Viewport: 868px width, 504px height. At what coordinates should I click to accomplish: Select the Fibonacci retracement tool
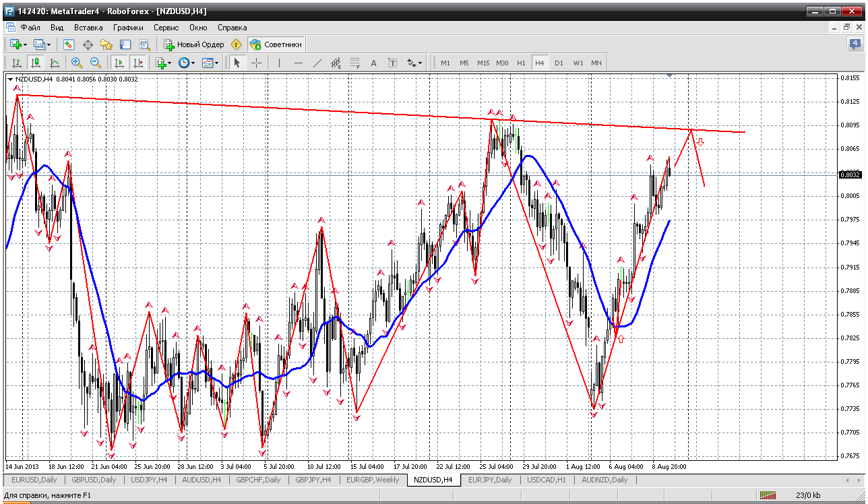355,63
